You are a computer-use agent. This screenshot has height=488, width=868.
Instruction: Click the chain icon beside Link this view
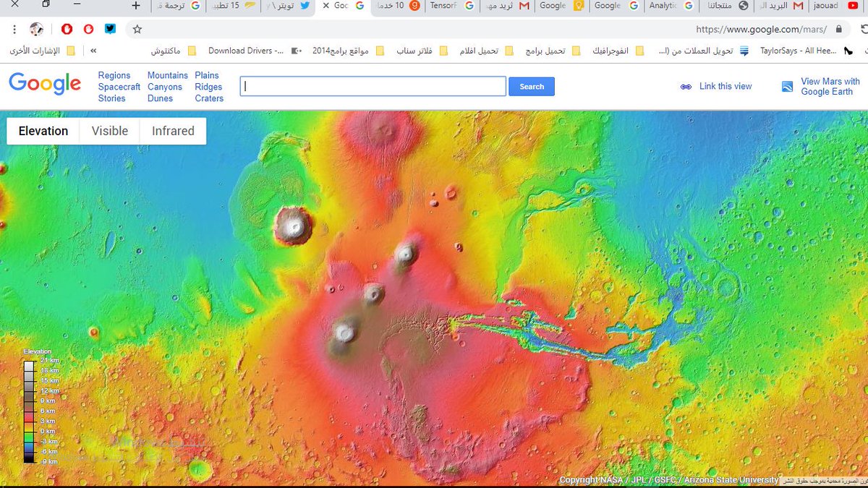click(x=686, y=87)
